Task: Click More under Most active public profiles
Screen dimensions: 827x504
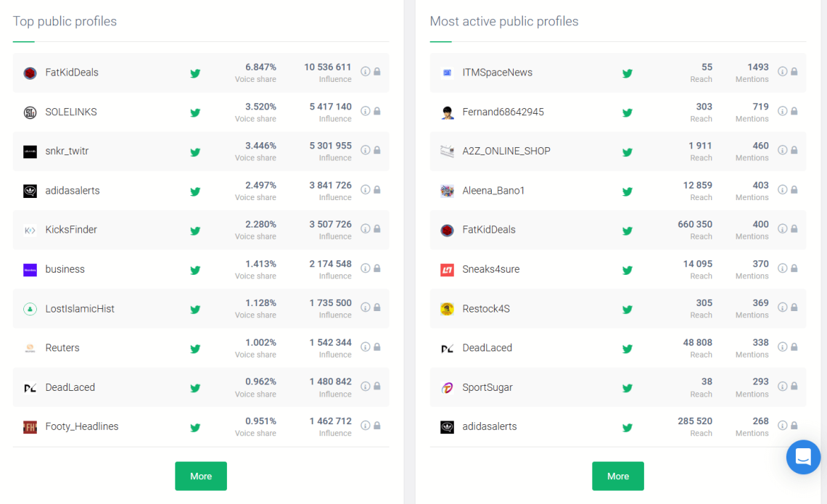Action: (x=618, y=476)
